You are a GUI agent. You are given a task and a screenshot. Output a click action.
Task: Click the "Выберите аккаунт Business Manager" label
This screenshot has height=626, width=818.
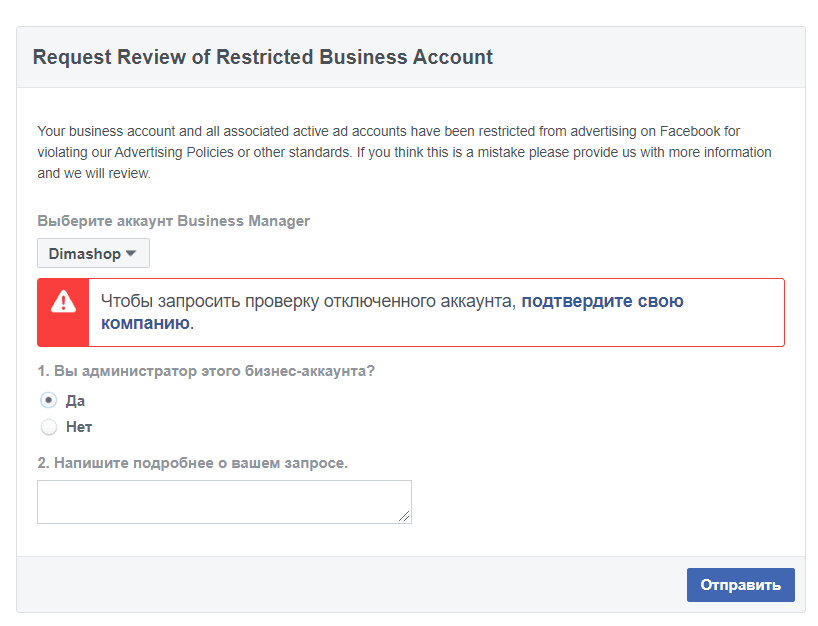(173, 221)
